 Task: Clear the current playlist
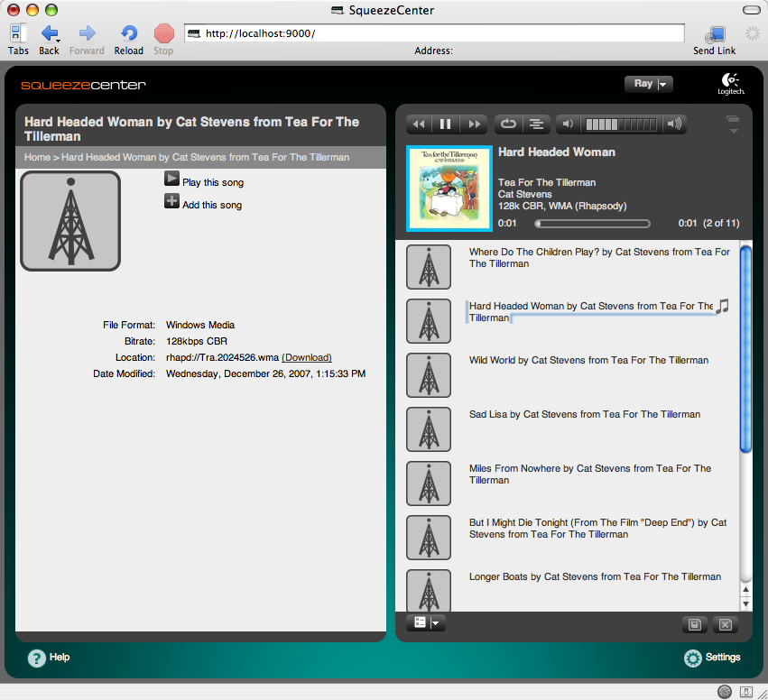(725, 624)
